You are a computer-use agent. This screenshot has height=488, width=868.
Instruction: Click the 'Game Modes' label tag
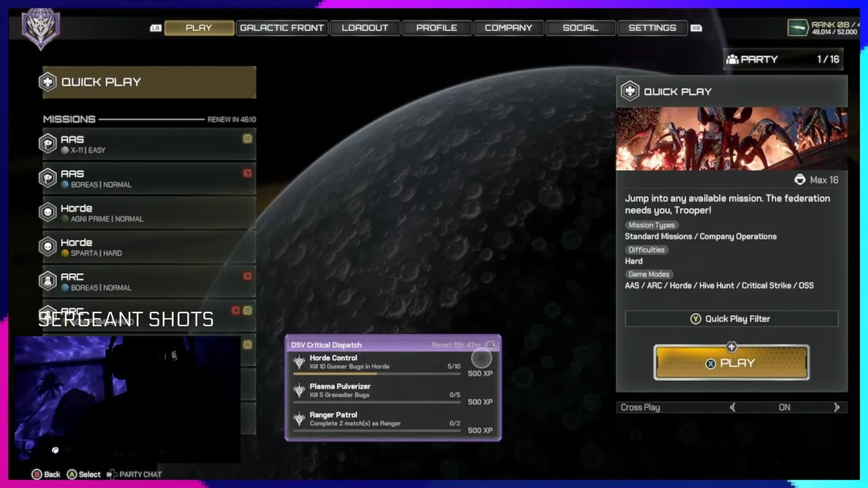pos(649,274)
